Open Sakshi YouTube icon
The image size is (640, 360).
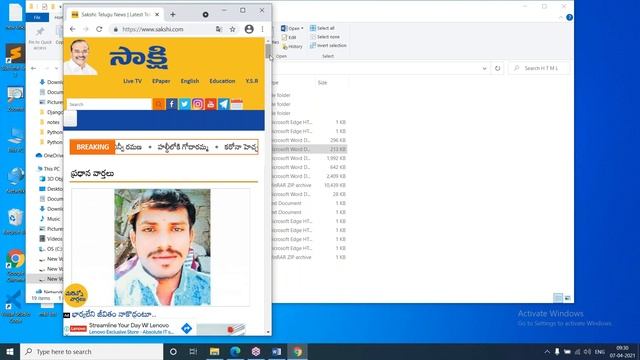[211, 104]
